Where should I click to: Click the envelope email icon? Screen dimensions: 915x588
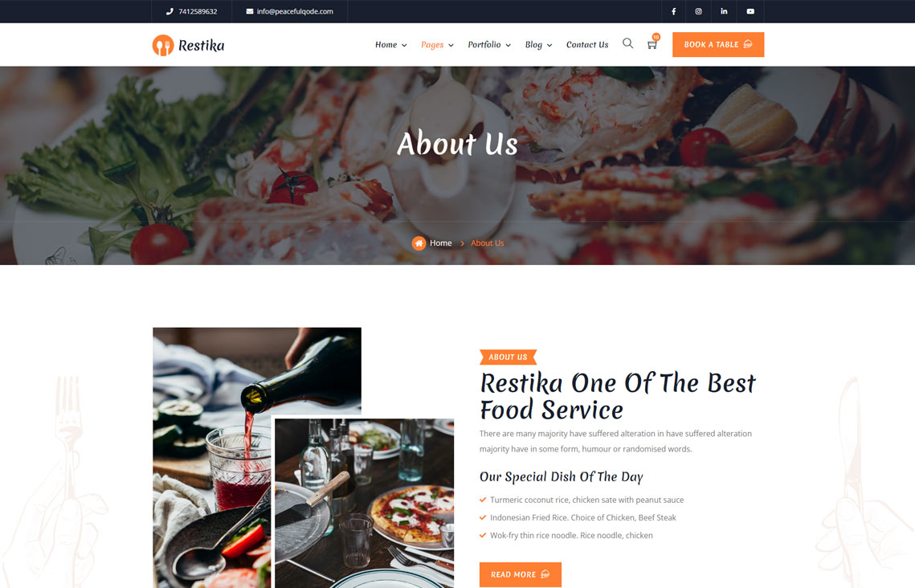(250, 11)
